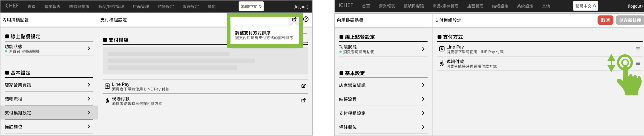Expand 結帳流程 chevron in the left window
644x136 pixels.
coord(89,99)
